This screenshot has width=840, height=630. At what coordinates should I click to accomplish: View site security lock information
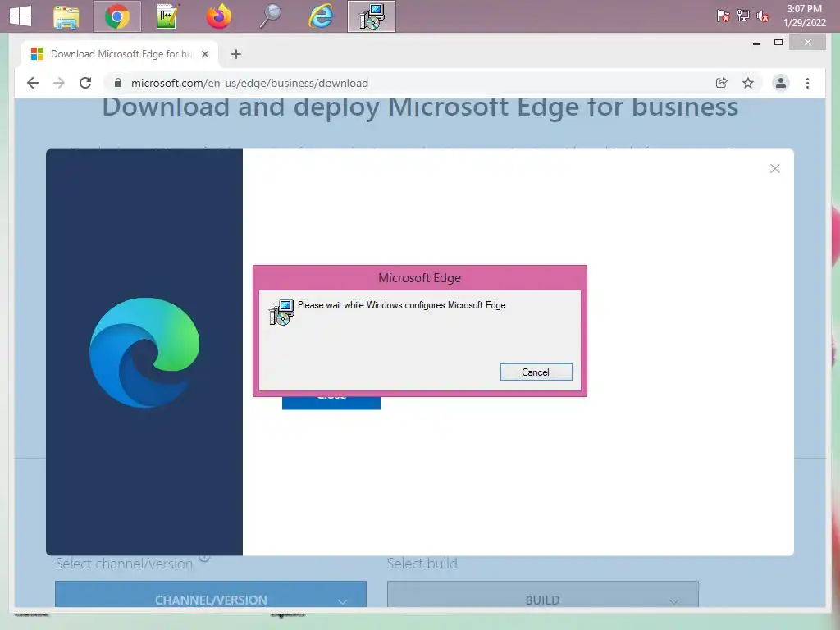pyautogui.click(x=118, y=83)
